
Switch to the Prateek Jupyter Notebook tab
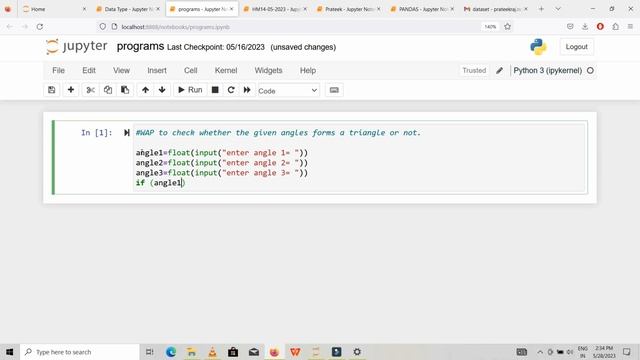pyautogui.click(x=348, y=9)
